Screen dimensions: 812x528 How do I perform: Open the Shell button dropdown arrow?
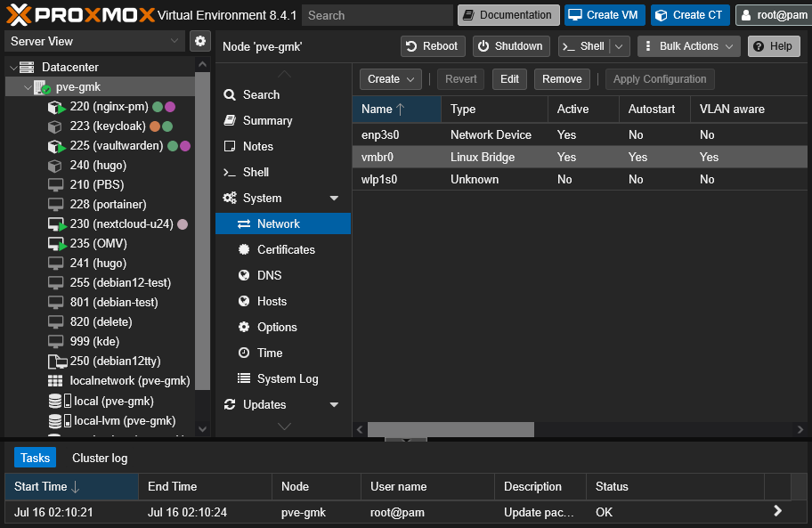point(619,46)
